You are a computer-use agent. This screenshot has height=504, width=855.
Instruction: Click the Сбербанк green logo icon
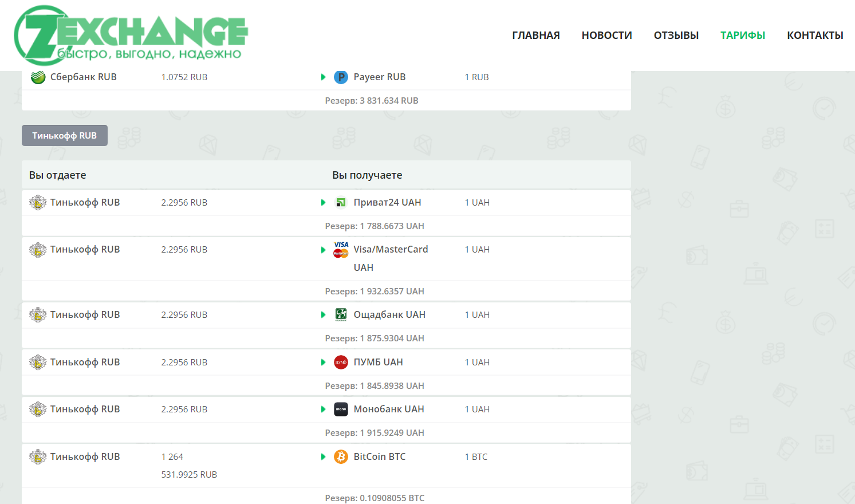(38, 77)
